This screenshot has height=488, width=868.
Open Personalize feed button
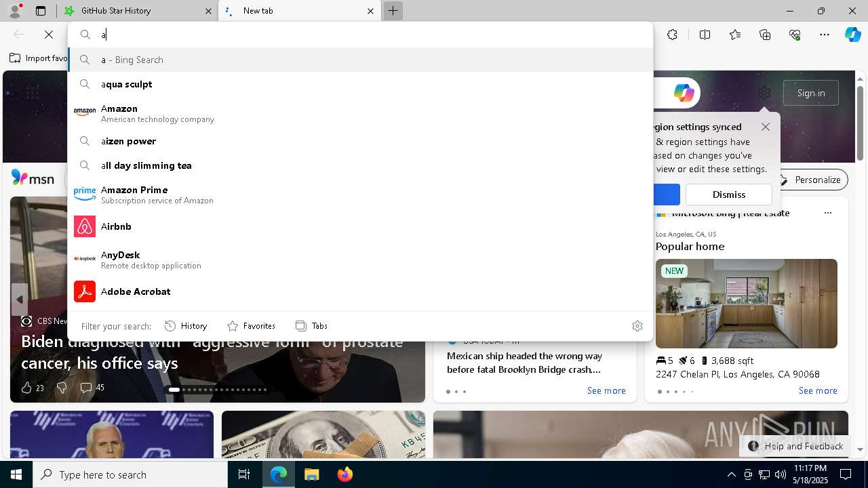click(811, 180)
